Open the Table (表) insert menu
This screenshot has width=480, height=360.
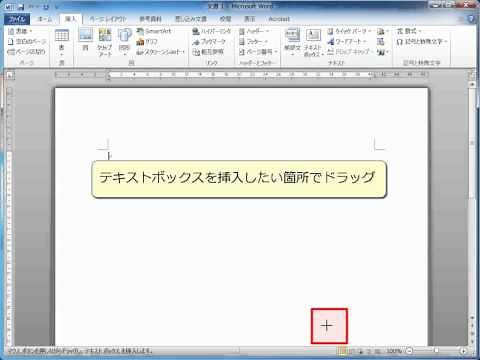click(62, 42)
